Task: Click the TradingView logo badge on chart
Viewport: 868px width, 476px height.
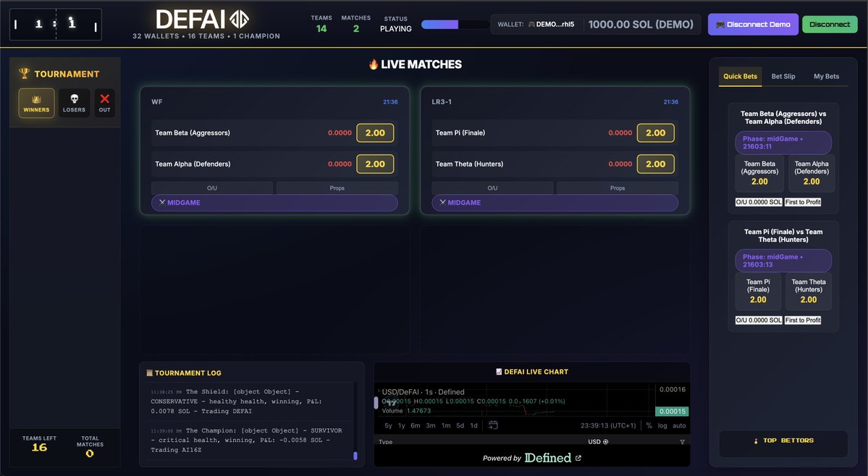Action: (x=392, y=403)
